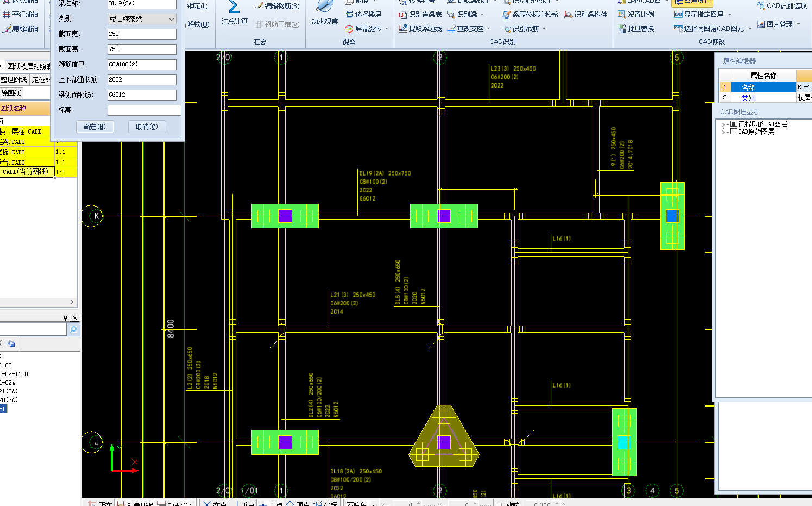Toggle 旋转 checkbox in status bar
Image resolution: width=812 pixels, height=506 pixels.
499,504
